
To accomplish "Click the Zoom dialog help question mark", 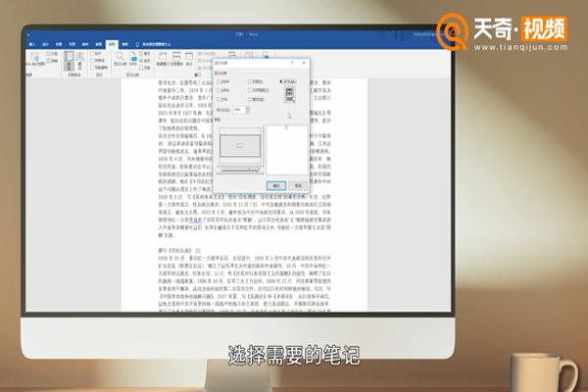I will [292, 63].
